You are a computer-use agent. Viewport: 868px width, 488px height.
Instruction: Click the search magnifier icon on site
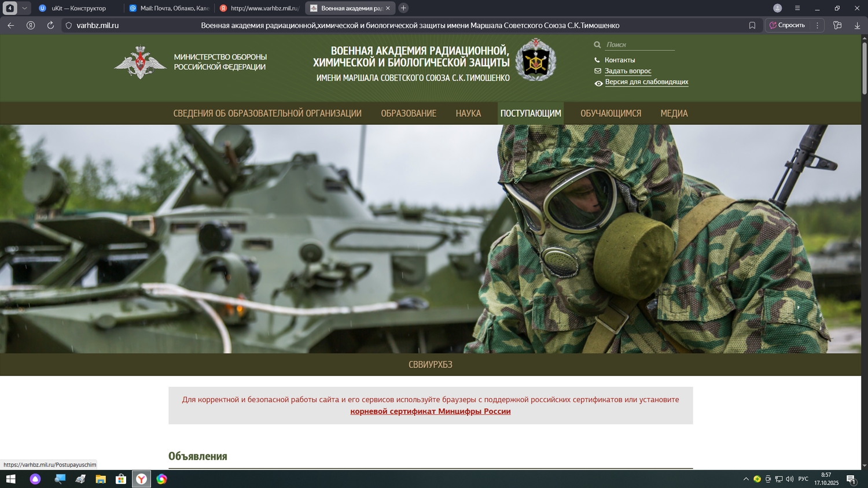tap(597, 45)
